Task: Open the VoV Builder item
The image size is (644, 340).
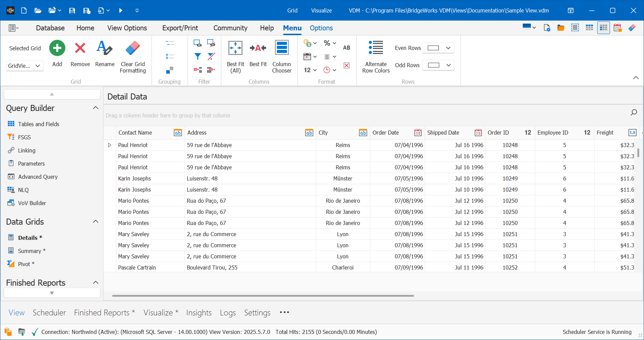Action: pos(32,203)
